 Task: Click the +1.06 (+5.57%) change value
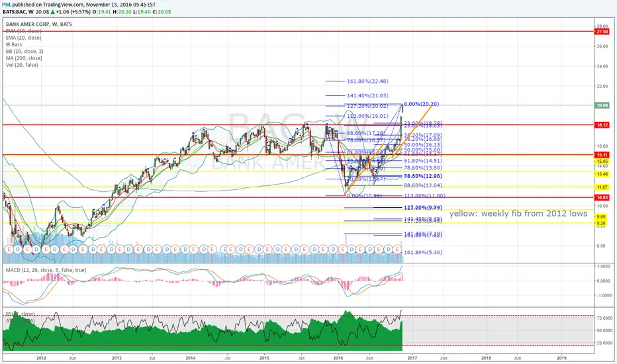(x=73, y=12)
